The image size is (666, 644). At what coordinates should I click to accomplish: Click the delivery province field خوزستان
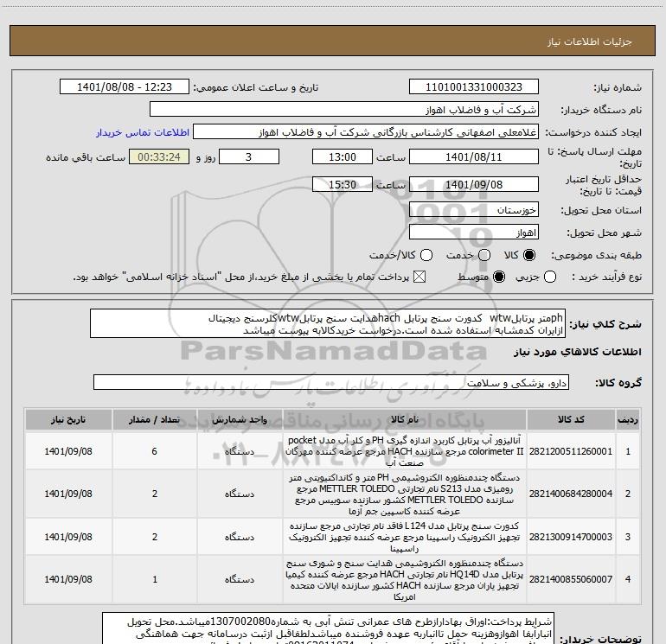(474, 210)
